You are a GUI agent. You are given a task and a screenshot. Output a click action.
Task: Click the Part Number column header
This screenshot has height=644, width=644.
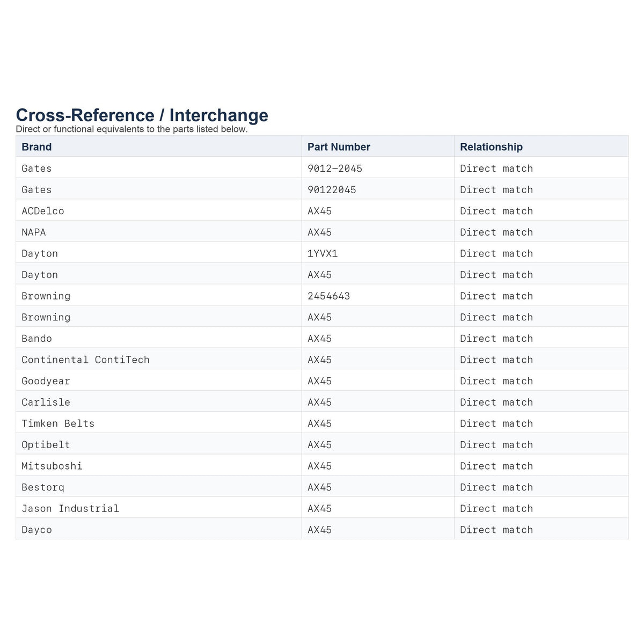[378, 147]
